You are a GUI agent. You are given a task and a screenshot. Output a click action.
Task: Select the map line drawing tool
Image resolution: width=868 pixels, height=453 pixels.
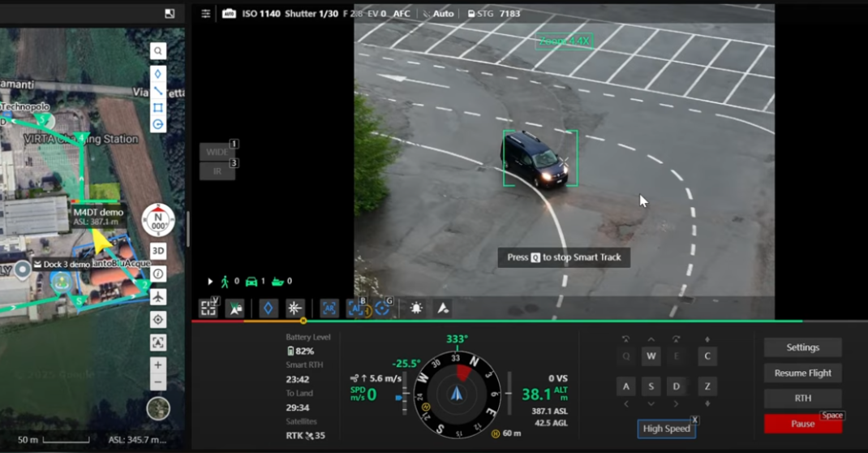[157, 91]
